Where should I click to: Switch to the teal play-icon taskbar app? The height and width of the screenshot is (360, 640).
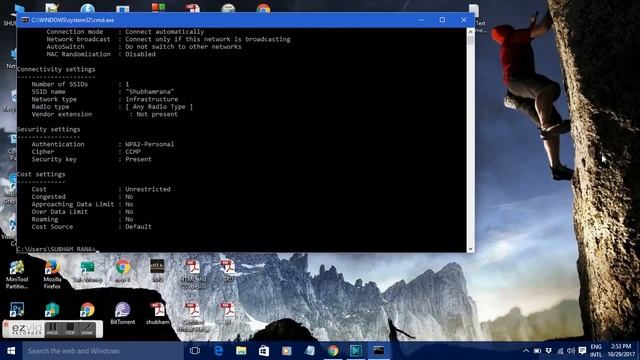tap(356, 351)
